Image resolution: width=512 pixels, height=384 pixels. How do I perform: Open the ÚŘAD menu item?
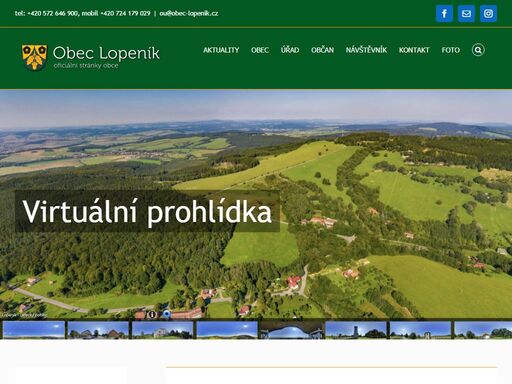(x=290, y=50)
